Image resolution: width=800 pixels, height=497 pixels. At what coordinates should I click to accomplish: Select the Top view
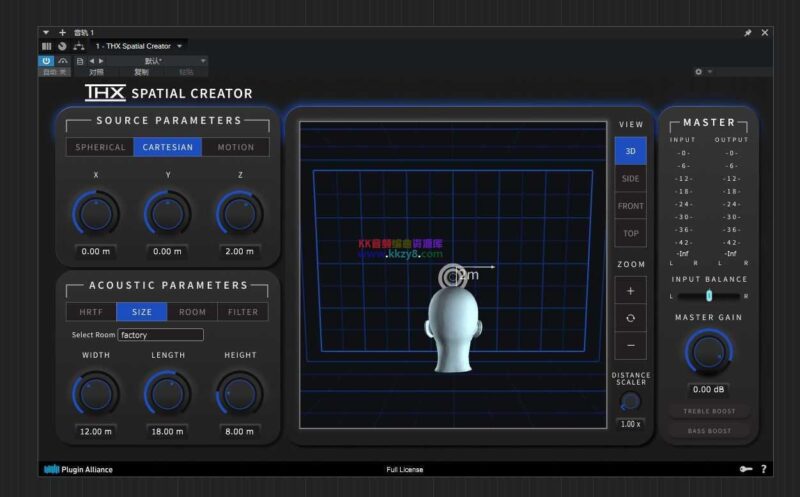(x=631, y=234)
